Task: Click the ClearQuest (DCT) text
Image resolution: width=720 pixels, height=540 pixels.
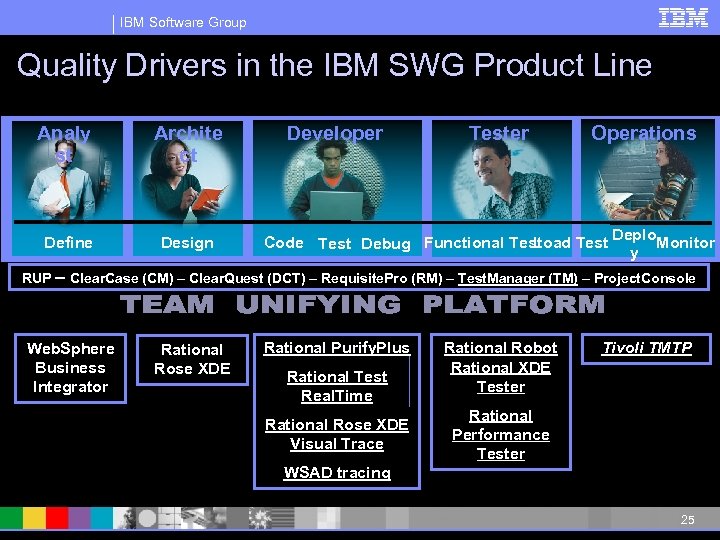Action: [x=247, y=278]
